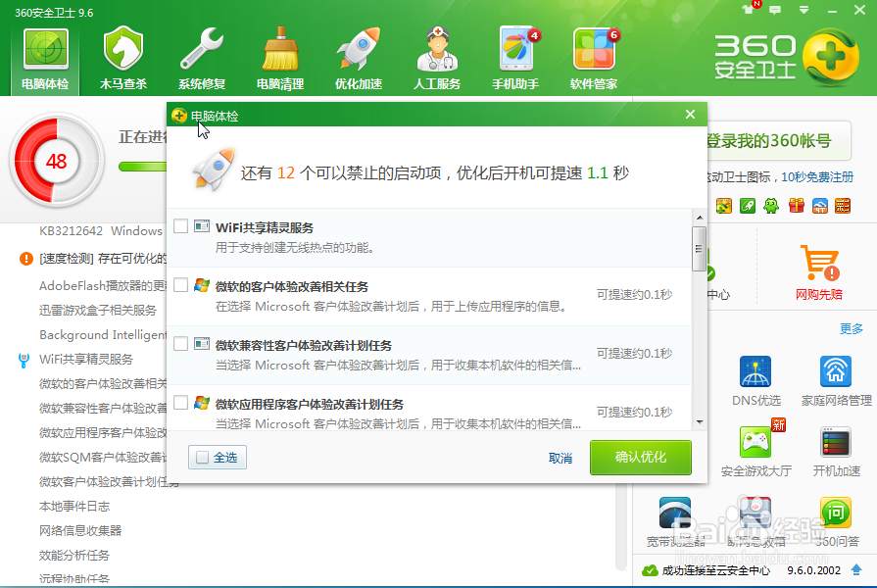This screenshot has width=877, height=588.
Task: Open the feedback speech-bubble icon in title bar
Action: click(775, 10)
